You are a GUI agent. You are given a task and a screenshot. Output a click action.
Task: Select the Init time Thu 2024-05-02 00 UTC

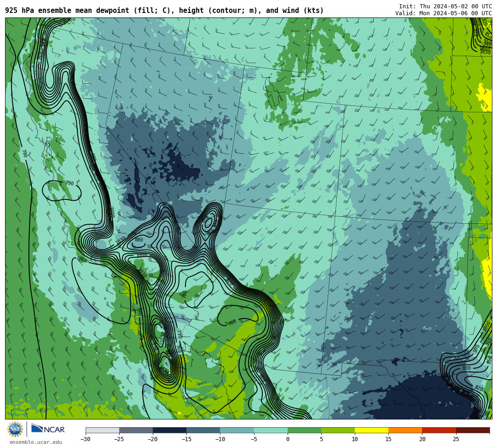(x=445, y=6)
